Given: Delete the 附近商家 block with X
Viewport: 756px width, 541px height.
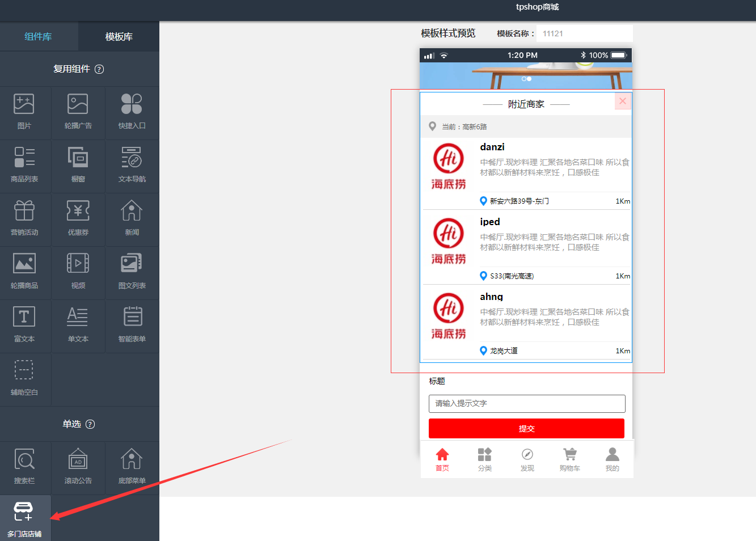Looking at the screenshot, I should [x=623, y=102].
